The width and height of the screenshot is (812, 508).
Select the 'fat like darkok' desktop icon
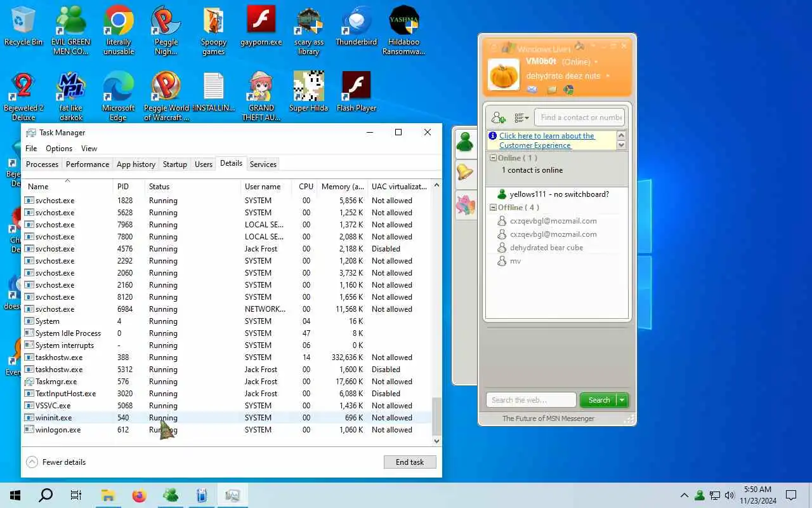(x=70, y=97)
